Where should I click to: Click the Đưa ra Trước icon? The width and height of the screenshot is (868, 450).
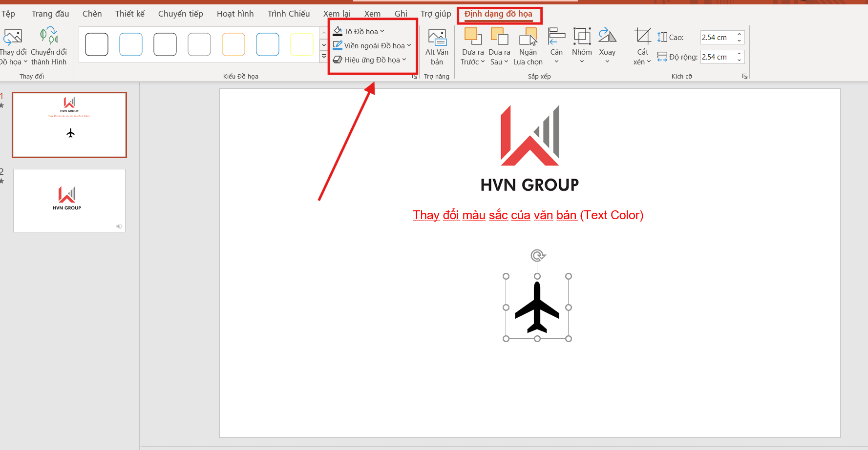(x=473, y=37)
